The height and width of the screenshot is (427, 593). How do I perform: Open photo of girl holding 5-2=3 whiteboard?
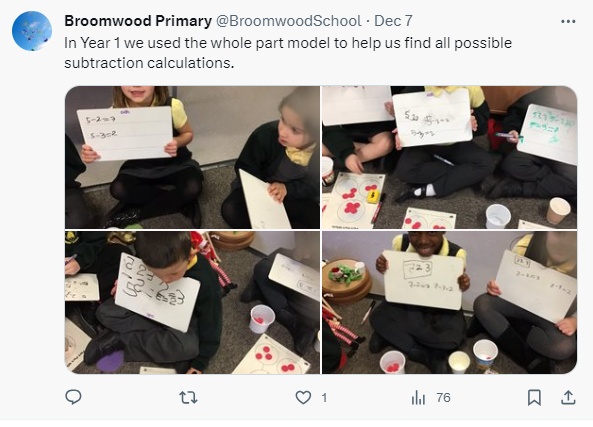tap(192, 157)
